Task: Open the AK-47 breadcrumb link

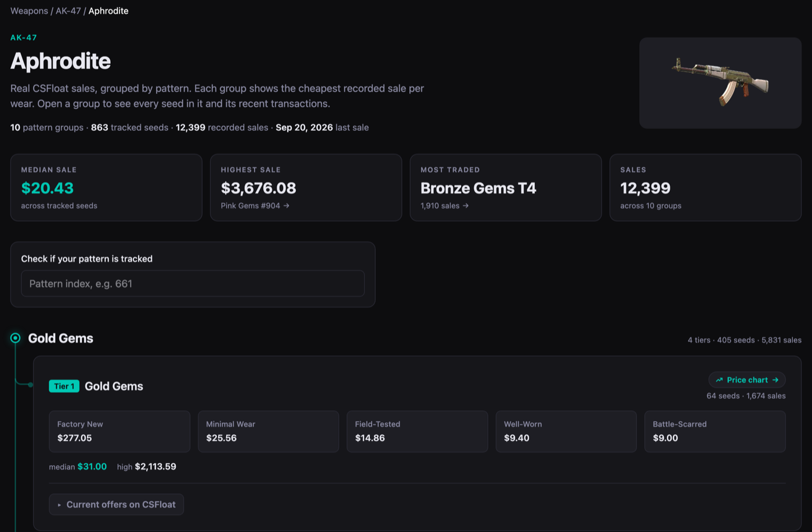Action: click(68, 11)
